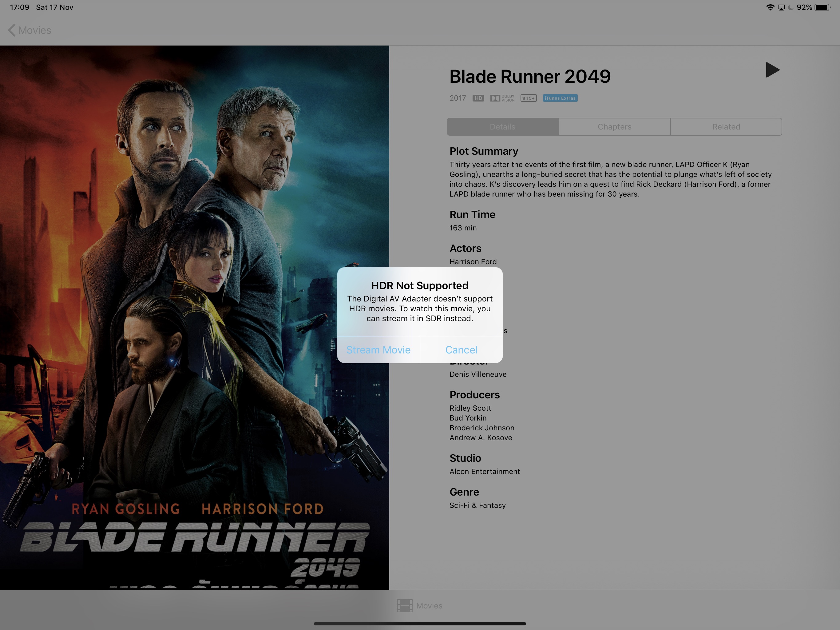This screenshot has height=630, width=840.
Task: Cancel the HDR Not Supported alert
Action: tap(461, 349)
